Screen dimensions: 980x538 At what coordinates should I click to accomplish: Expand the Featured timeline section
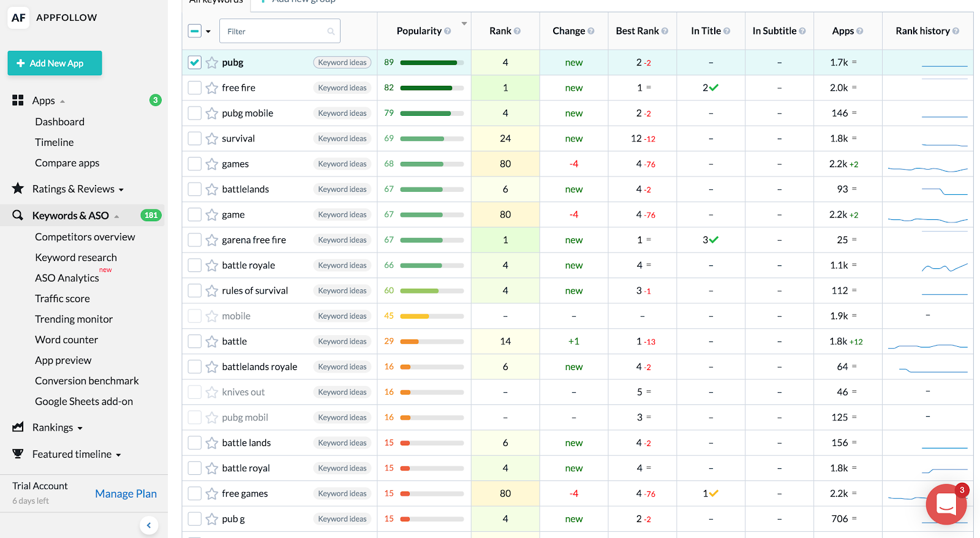pyautogui.click(x=119, y=455)
